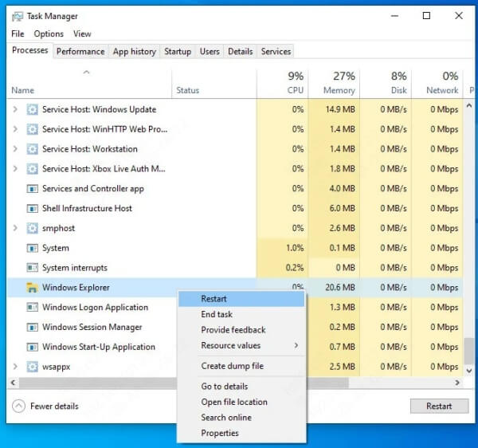The height and width of the screenshot is (448, 478).
Task: Open the File menu
Action: (18, 33)
